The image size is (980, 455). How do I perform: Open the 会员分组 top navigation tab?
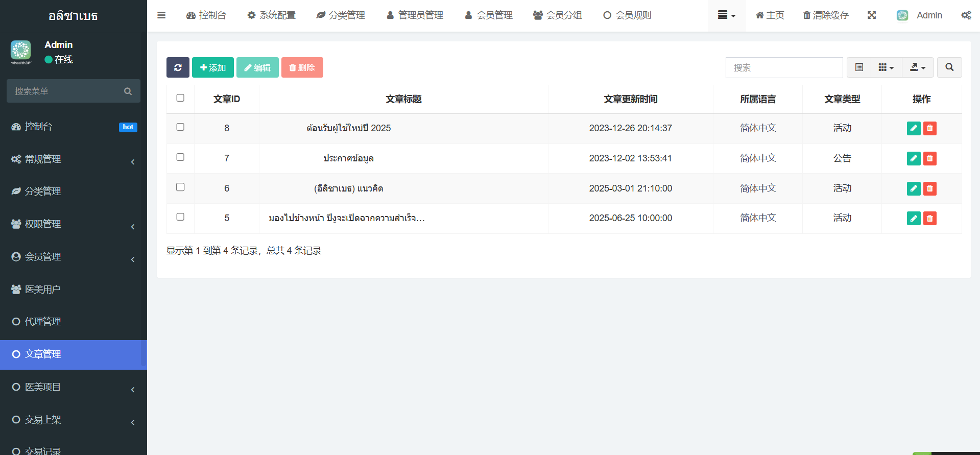click(557, 15)
